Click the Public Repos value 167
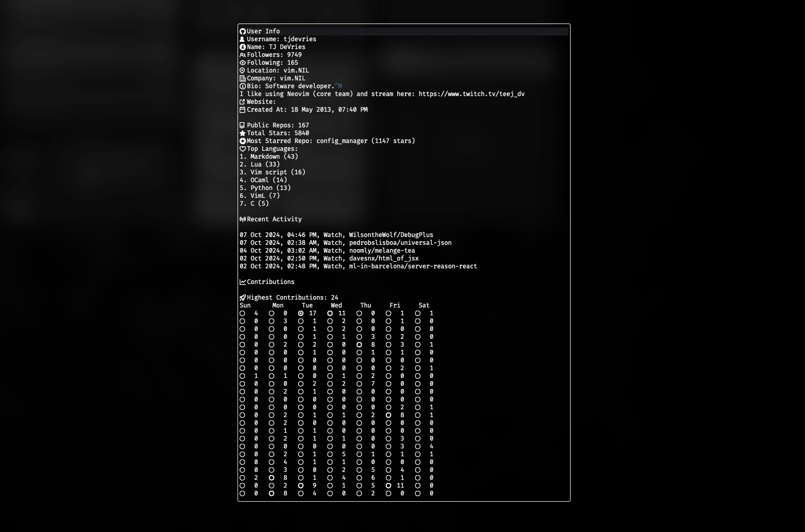The width and height of the screenshot is (805, 532). (303, 125)
